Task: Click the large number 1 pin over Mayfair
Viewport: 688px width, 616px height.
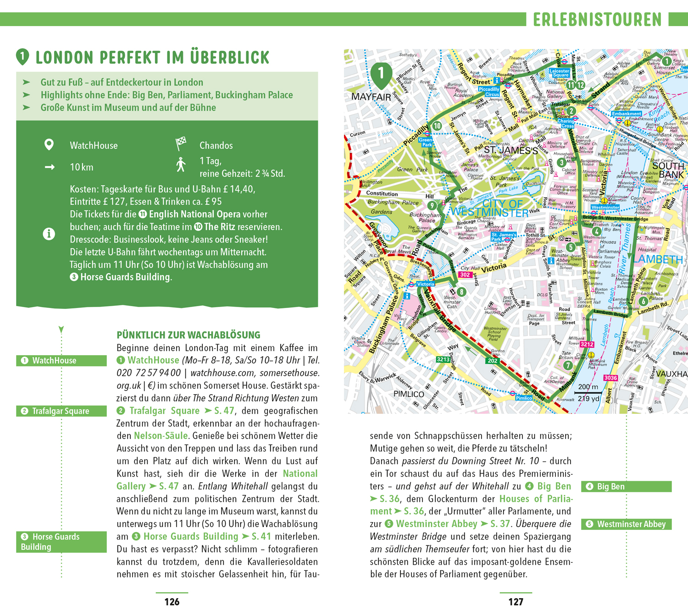Action: [x=381, y=74]
